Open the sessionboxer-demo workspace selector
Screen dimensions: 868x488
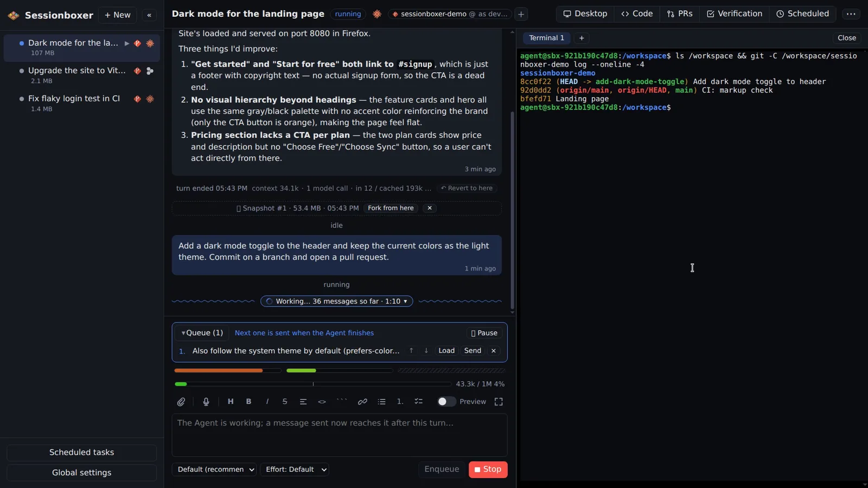click(x=450, y=14)
